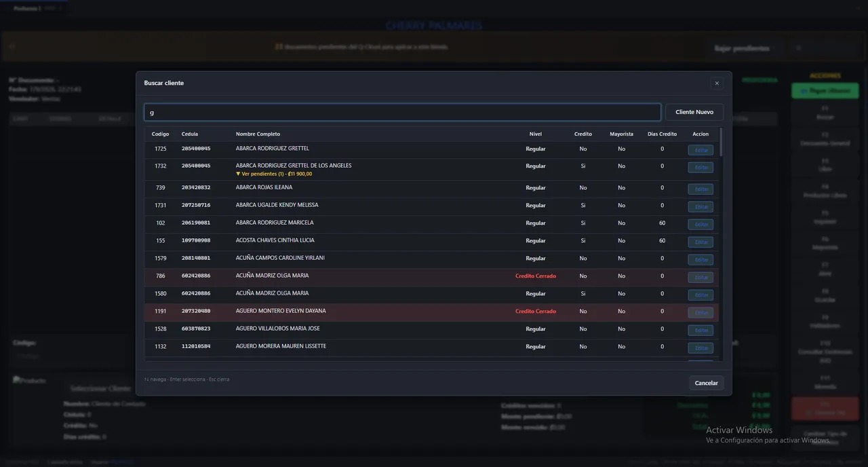Edit client AGUERO VILLALOBOS MARIA JOSE
868x467 pixels.
coord(701,330)
